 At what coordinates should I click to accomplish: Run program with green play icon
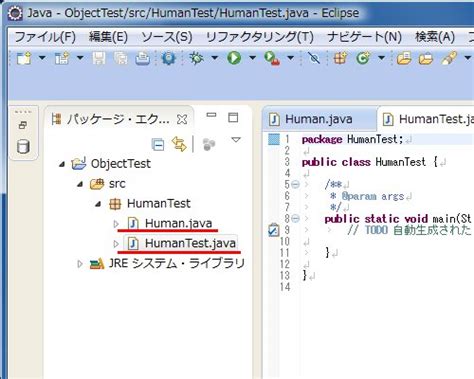point(234,58)
